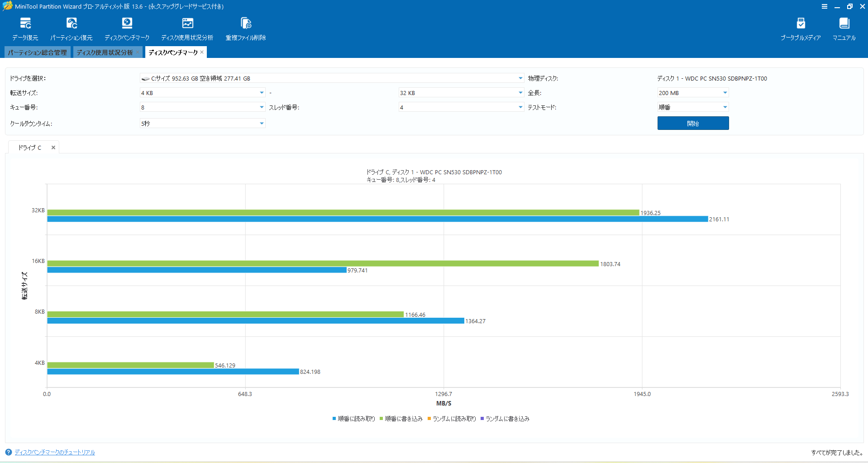
Task: Open the hamburger menu in title bar
Action: coord(825,6)
